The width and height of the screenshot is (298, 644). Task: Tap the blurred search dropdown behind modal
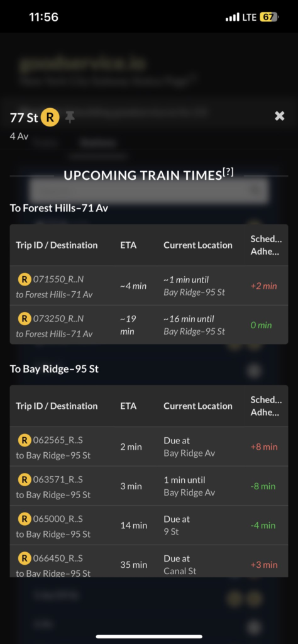point(149,191)
